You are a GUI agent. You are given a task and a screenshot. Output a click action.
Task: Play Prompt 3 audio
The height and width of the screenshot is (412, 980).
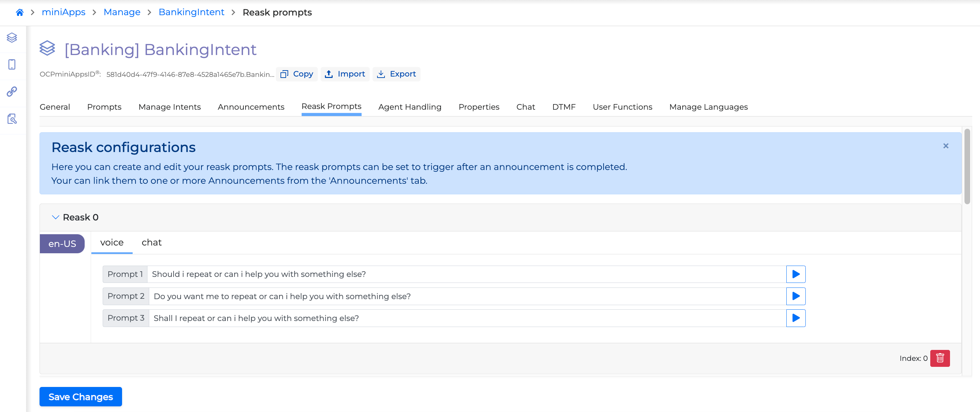796,318
